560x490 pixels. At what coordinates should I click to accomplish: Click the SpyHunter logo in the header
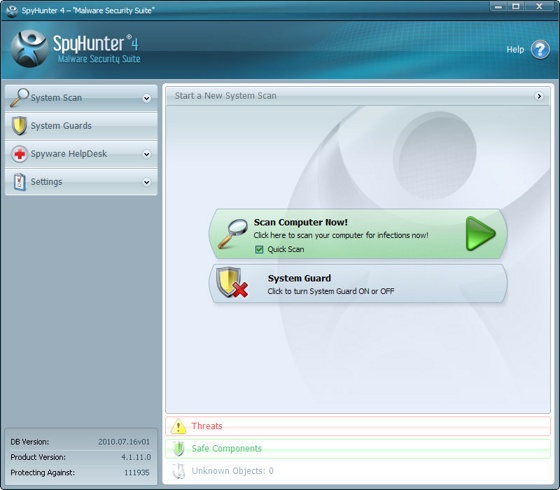[x=29, y=49]
